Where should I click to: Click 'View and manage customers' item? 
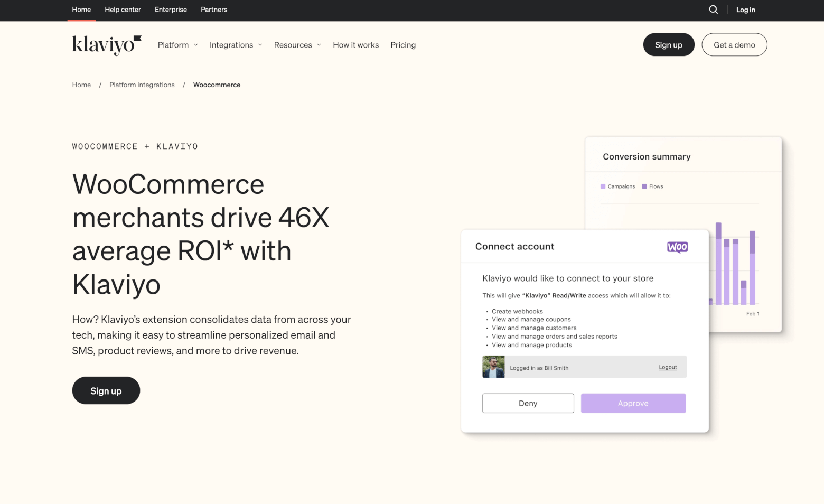(x=534, y=328)
